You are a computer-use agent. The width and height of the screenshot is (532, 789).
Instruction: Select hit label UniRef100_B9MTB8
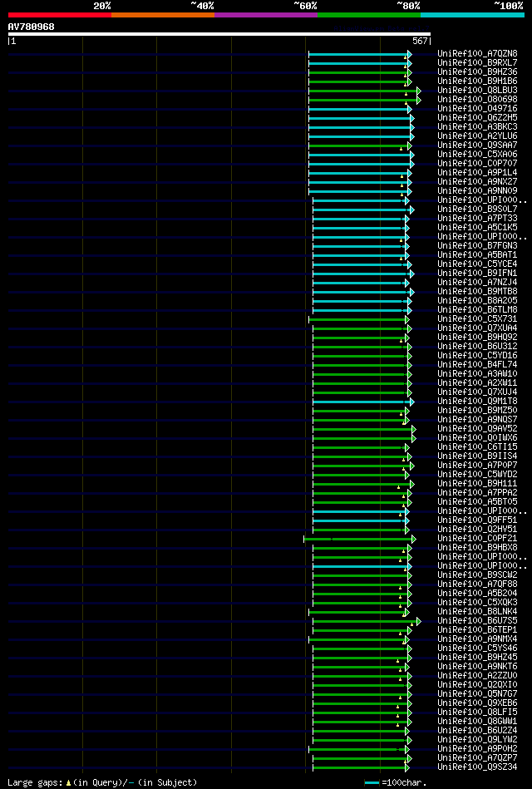click(477, 292)
